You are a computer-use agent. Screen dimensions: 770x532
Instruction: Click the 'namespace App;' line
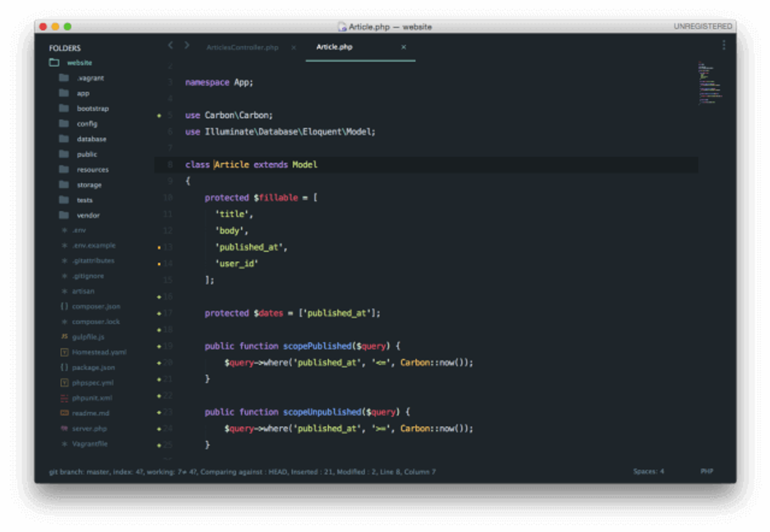219,83
